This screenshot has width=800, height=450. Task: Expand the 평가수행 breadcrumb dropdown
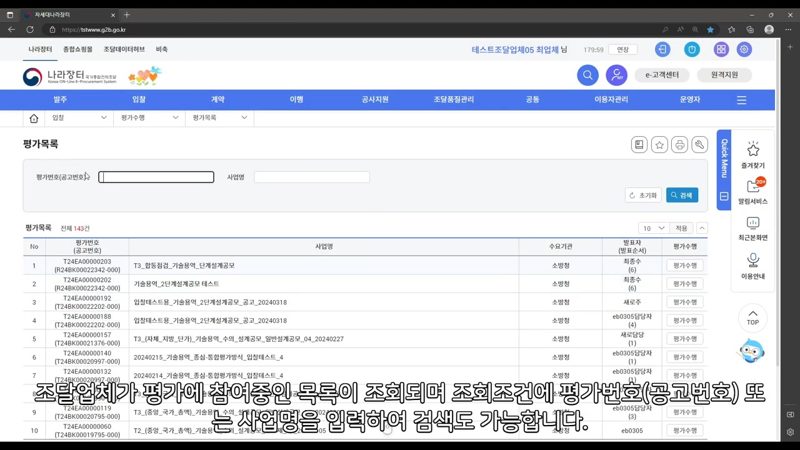(149, 118)
